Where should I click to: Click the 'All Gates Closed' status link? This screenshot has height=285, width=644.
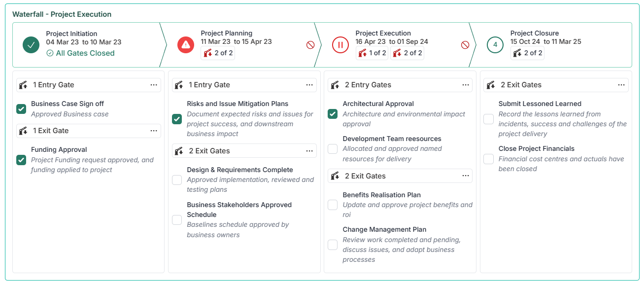tap(80, 53)
